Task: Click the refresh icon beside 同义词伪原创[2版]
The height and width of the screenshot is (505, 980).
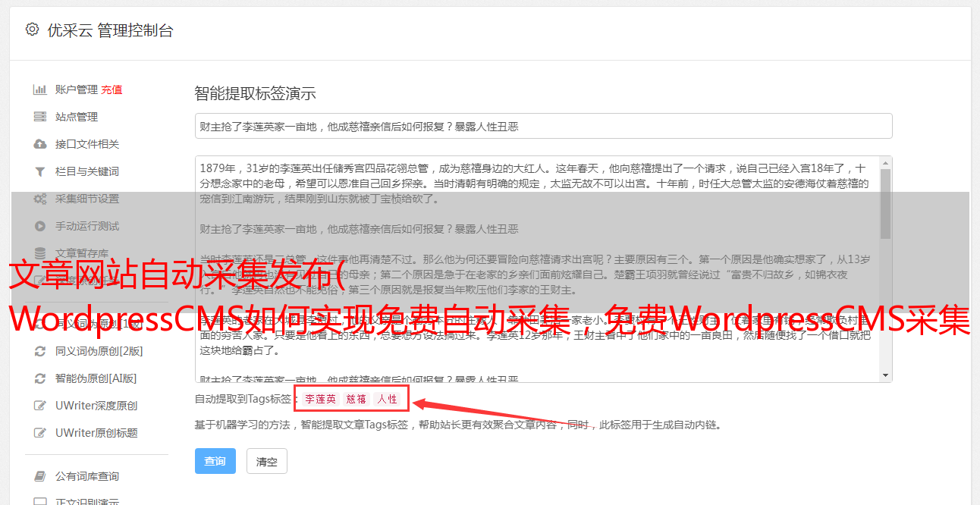Action: pos(39,351)
